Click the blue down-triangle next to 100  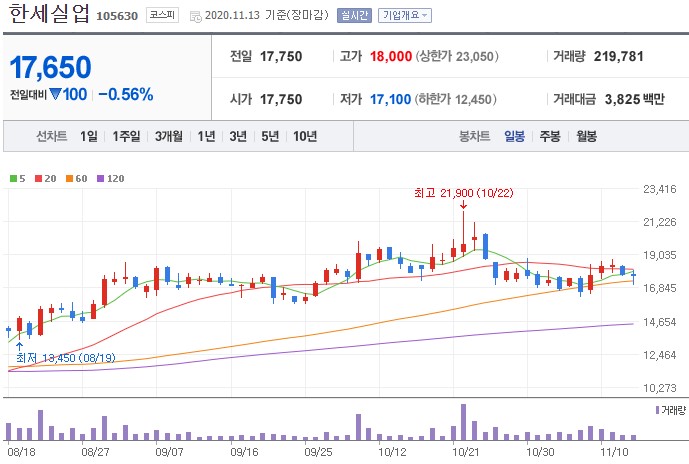pyautogui.click(x=55, y=94)
